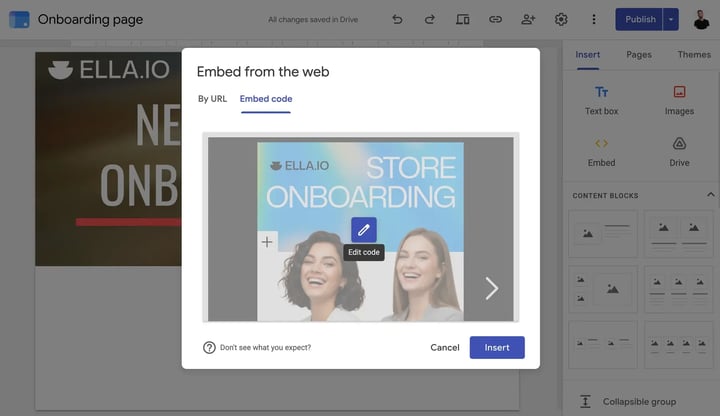Click the Store Onboarding embed preview
This screenshot has width=720, height=416.
[360, 230]
